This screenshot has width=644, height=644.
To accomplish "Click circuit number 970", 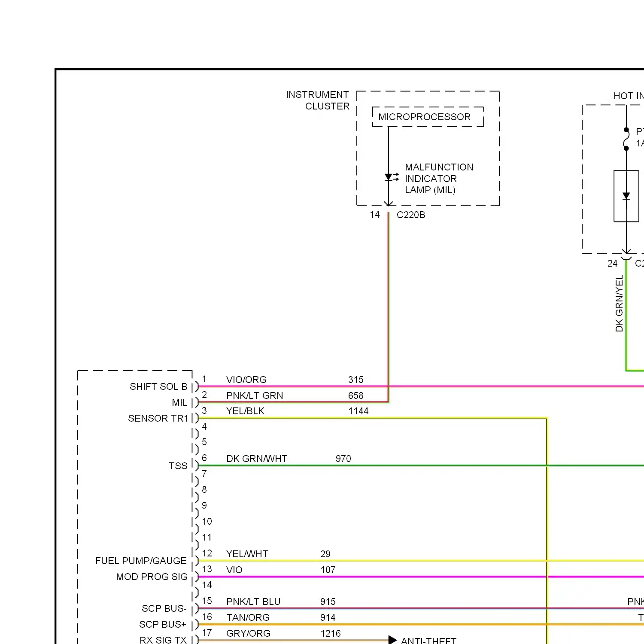I will (x=343, y=459).
